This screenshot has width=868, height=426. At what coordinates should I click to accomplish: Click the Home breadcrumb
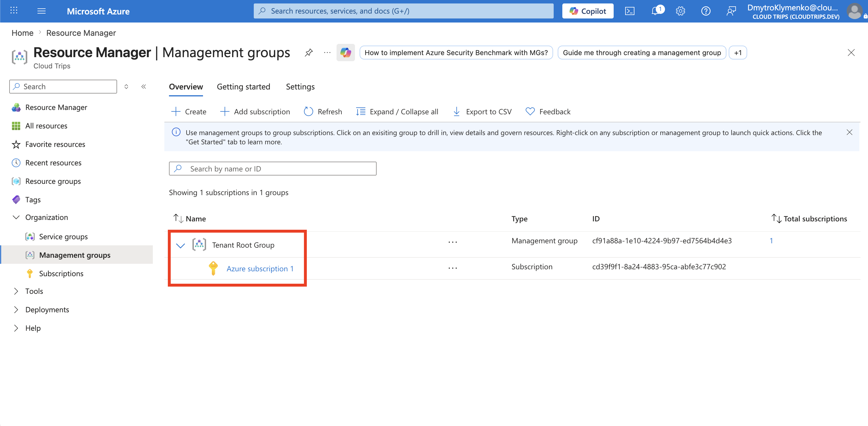[x=22, y=33]
